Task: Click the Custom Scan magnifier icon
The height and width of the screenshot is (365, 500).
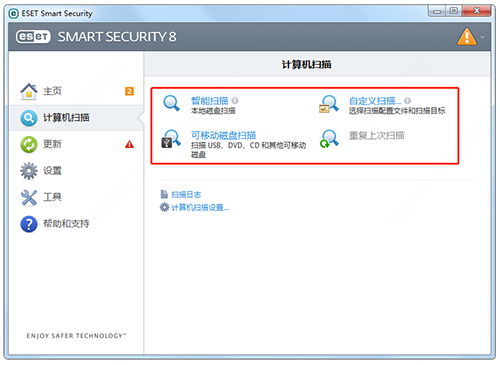Action: click(x=329, y=104)
